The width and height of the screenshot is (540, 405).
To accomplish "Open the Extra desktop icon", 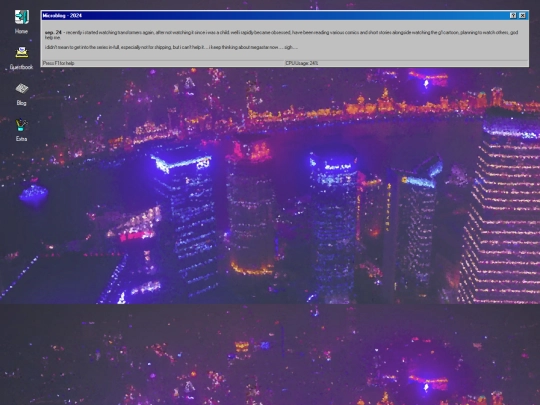I will coord(21,125).
